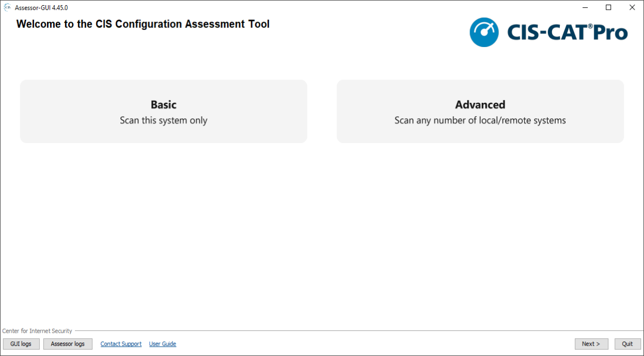Maximize the Assessor-GUI window
Viewport: 644px width, 356px height.
[608, 7]
